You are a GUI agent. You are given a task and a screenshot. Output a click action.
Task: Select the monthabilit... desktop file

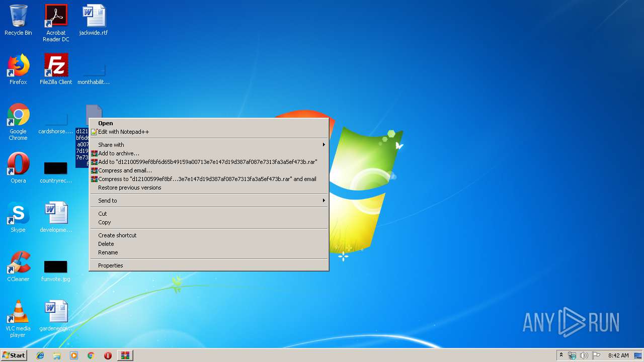pyautogui.click(x=94, y=73)
